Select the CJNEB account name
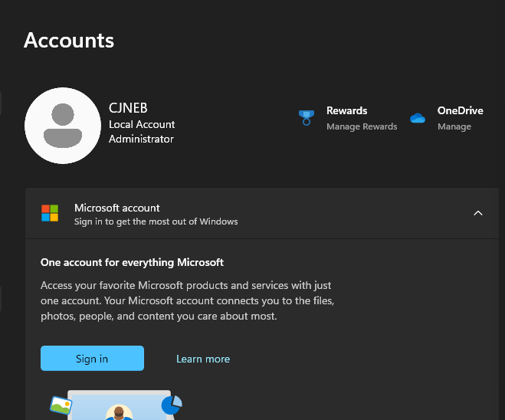Image resolution: width=505 pixels, height=420 pixels. point(128,108)
